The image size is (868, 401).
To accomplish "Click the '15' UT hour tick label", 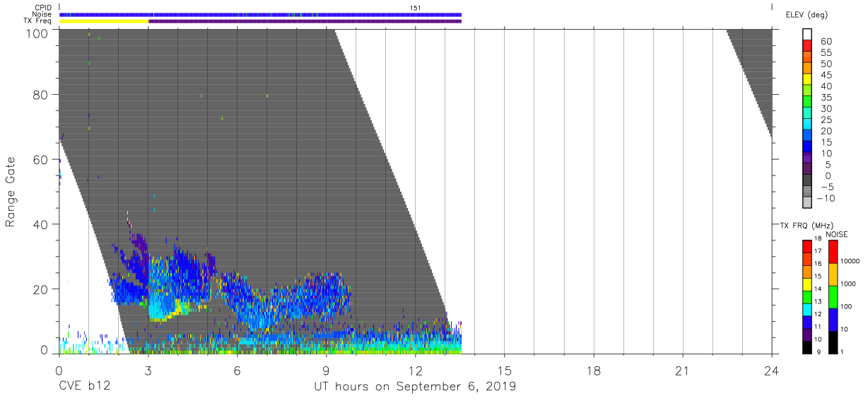I will point(504,370).
